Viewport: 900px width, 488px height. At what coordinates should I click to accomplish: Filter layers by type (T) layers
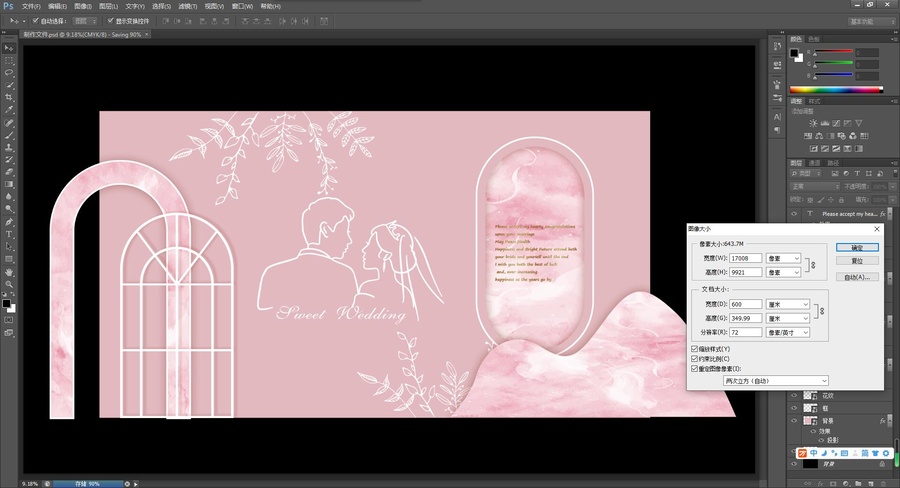pyautogui.click(x=857, y=173)
